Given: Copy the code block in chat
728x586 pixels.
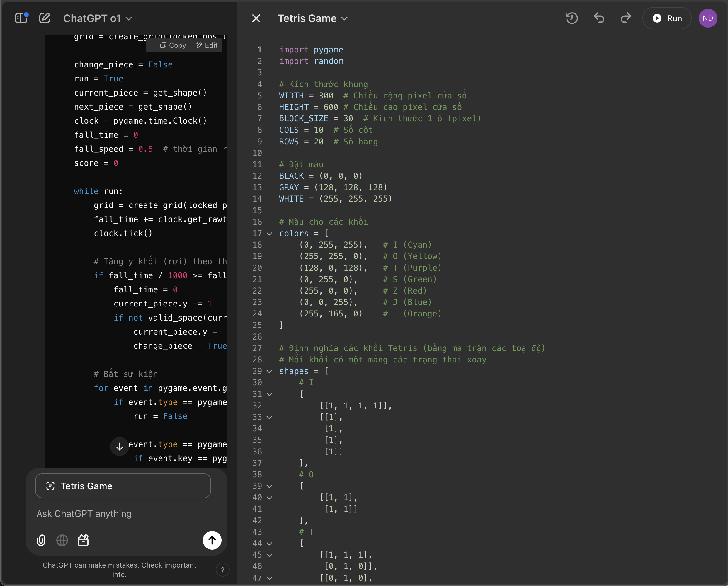Looking at the screenshot, I should coord(173,45).
